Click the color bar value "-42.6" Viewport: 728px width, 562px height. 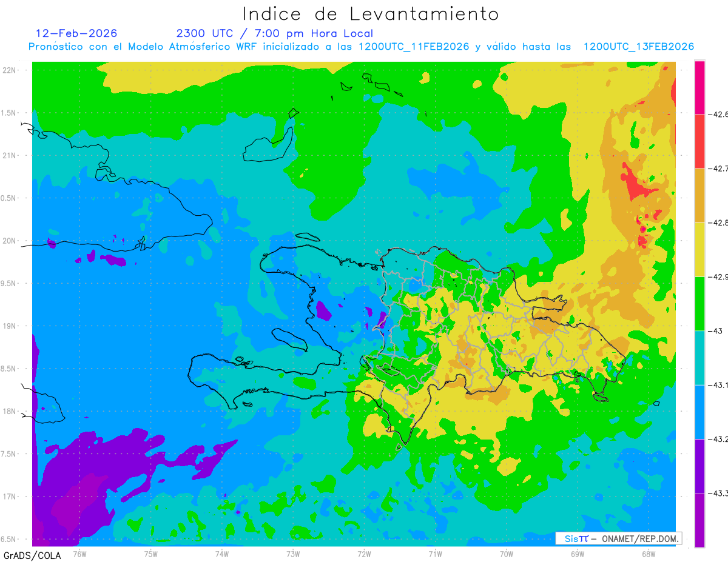pos(718,114)
